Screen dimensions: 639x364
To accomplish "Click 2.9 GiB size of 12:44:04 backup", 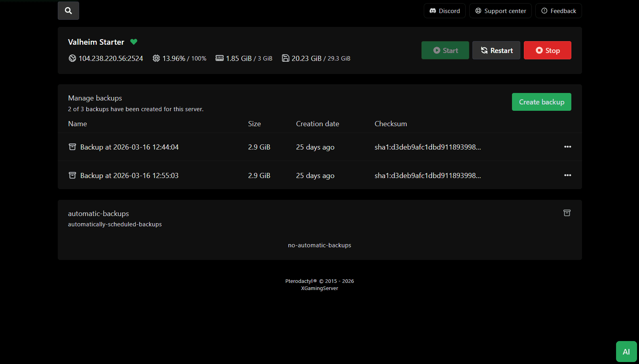I will pos(259,147).
